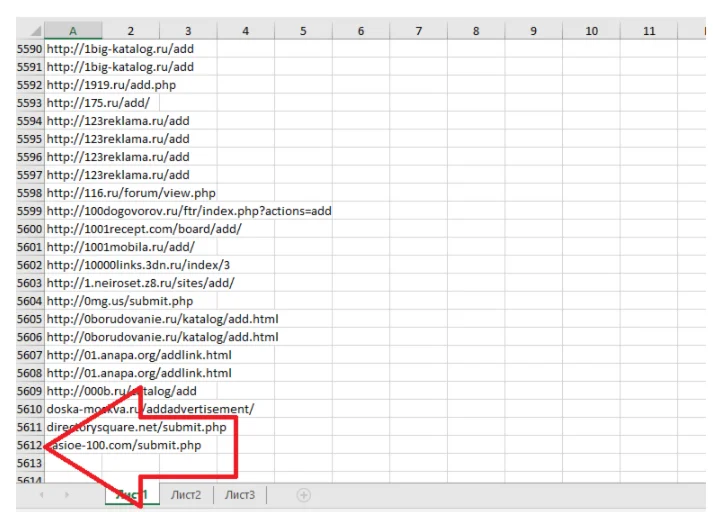Select row 5601 header
Viewport: 718px width, 512px height.
pyautogui.click(x=30, y=247)
